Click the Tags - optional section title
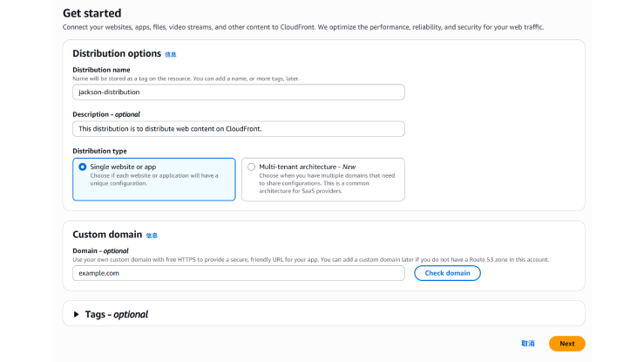Viewport: 644px width, 362px height. click(116, 315)
